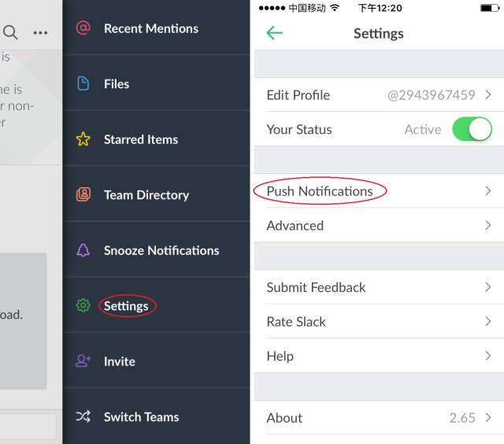Expand the Advanced row chevron
Viewport: 504px width, 444px height.
[488, 225]
